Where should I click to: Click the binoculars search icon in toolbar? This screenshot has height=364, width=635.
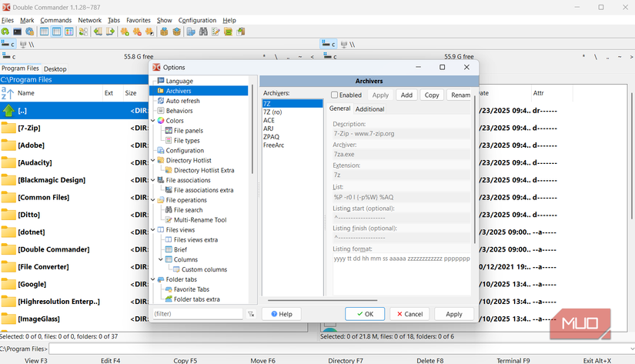tap(204, 32)
